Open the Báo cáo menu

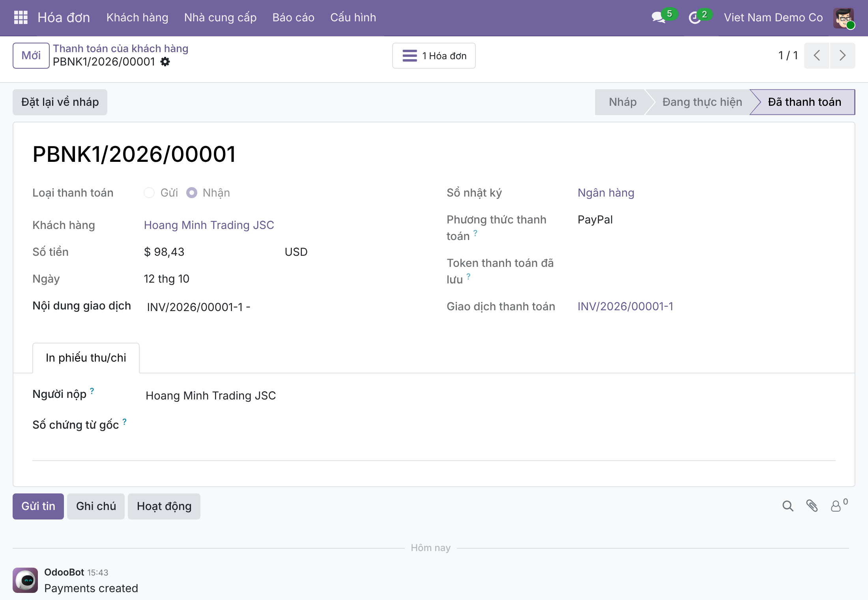point(293,18)
